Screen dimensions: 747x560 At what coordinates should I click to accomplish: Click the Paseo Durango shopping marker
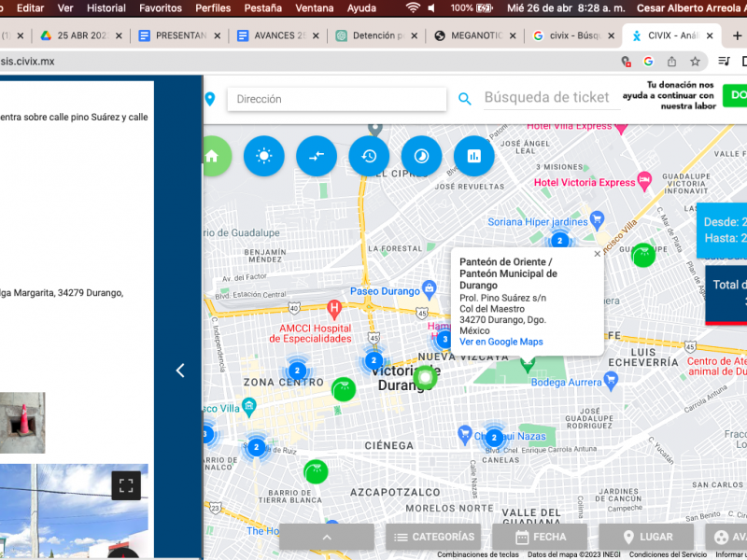click(430, 289)
